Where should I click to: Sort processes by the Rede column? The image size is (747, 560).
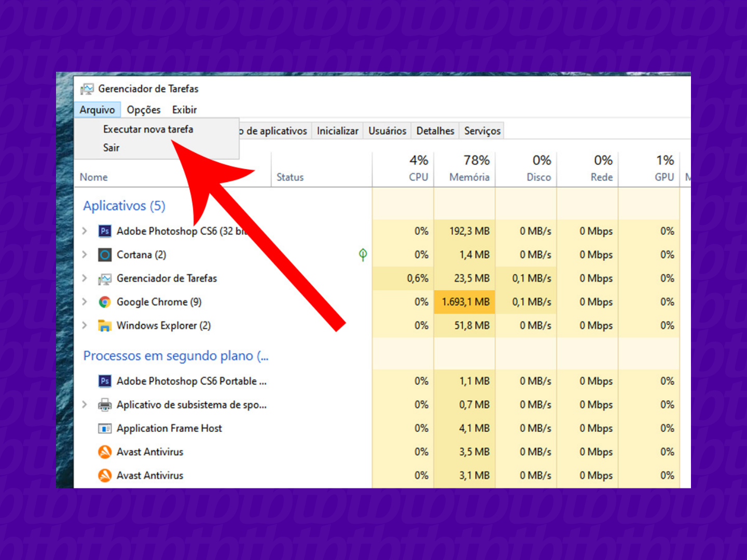(x=588, y=169)
